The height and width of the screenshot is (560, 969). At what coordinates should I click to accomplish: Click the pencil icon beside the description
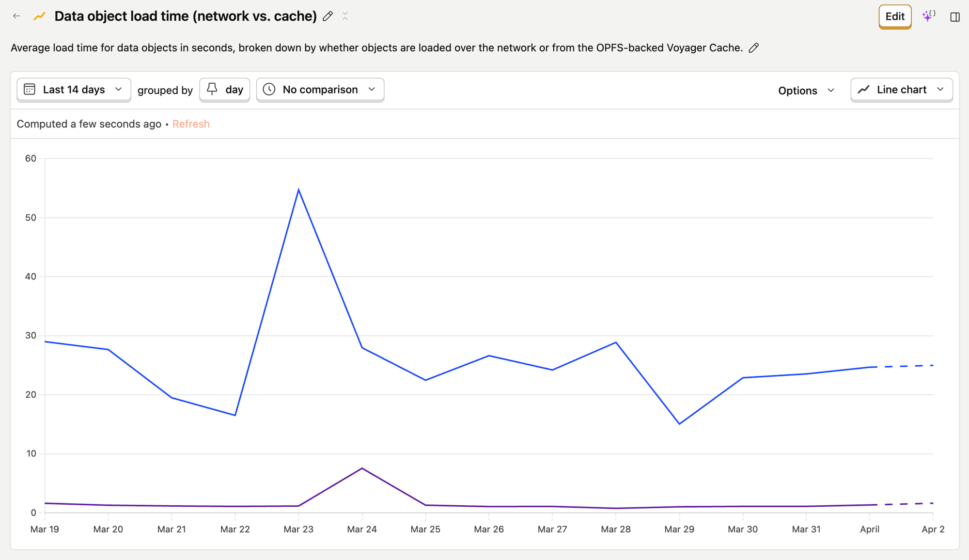[753, 48]
